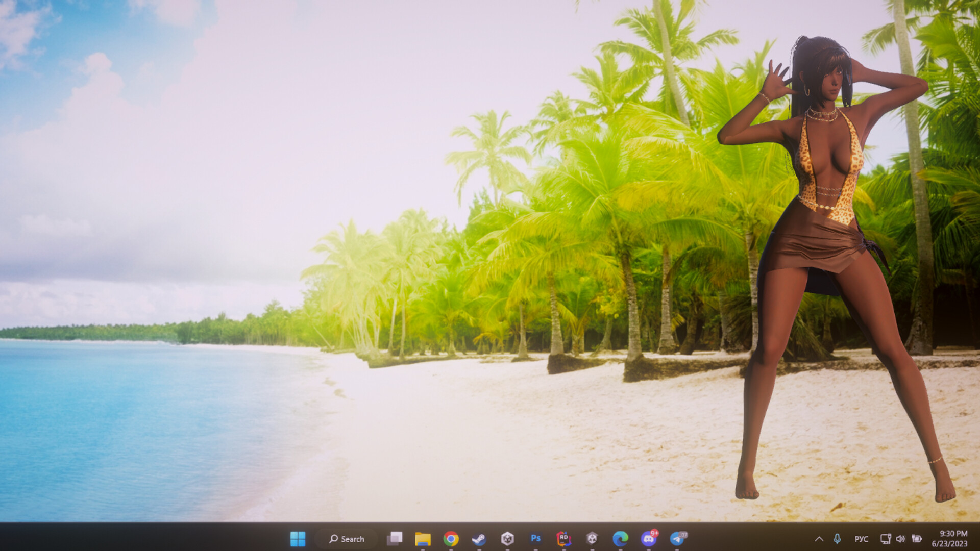Open Steam from the taskbar
Image resolution: width=980 pixels, height=551 pixels.
pos(479,538)
